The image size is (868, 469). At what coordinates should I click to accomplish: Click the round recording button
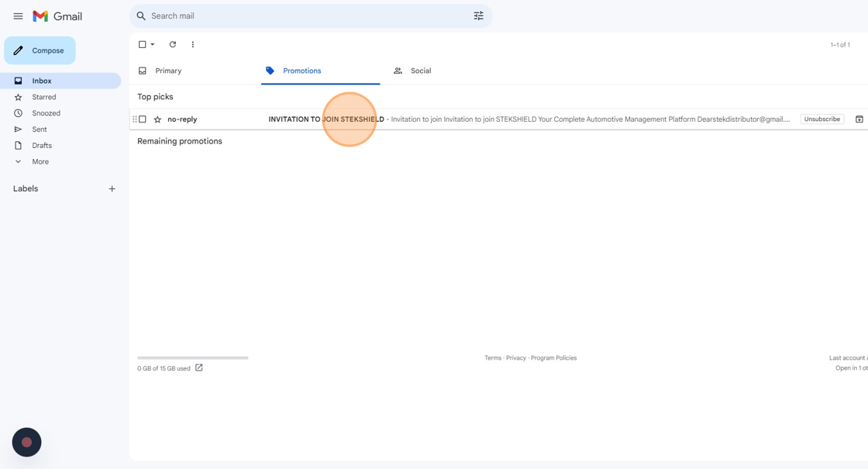(x=26, y=443)
